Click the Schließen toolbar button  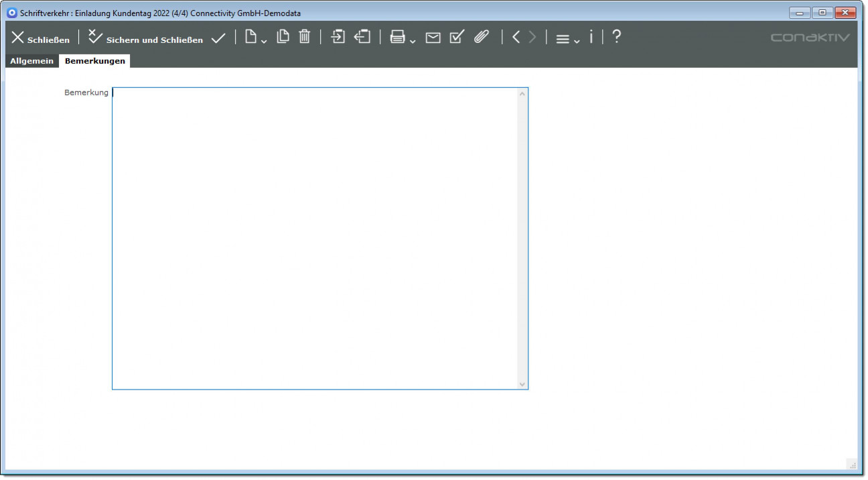[40, 38]
